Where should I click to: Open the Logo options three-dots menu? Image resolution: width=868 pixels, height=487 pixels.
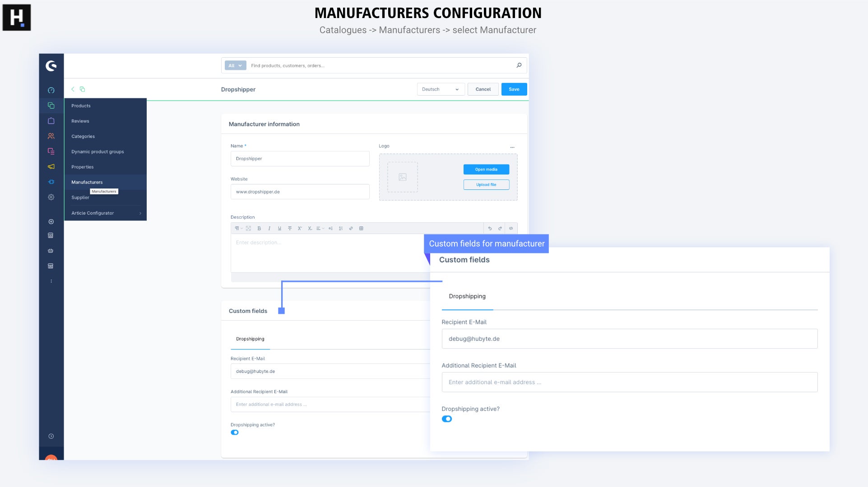pos(512,147)
